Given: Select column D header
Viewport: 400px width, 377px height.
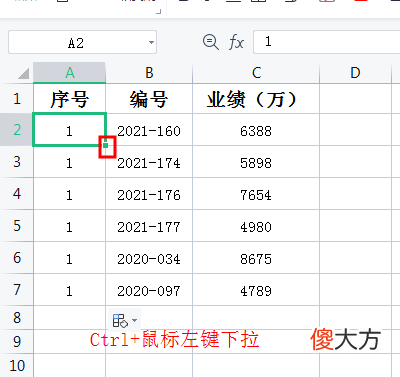Looking at the screenshot, I should point(355,72).
